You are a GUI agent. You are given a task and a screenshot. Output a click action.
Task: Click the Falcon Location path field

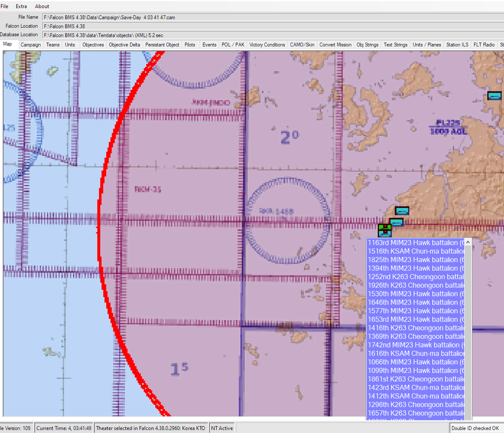(x=273, y=27)
